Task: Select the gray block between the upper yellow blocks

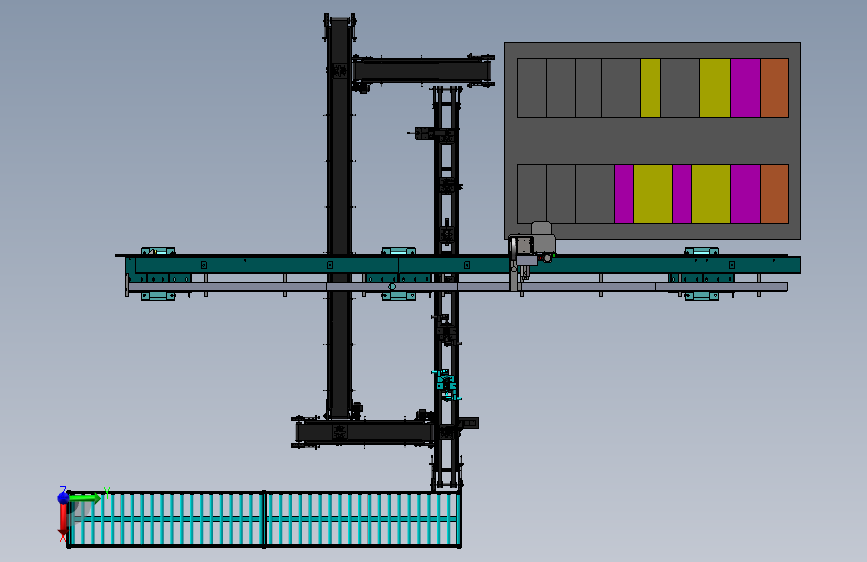Action: [x=680, y=88]
